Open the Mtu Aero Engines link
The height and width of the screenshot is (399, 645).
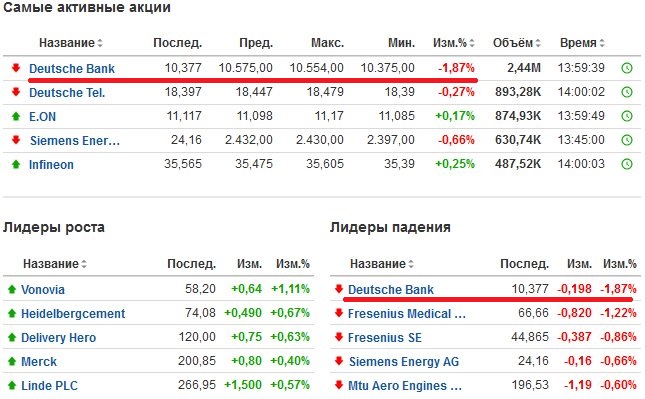tap(405, 385)
